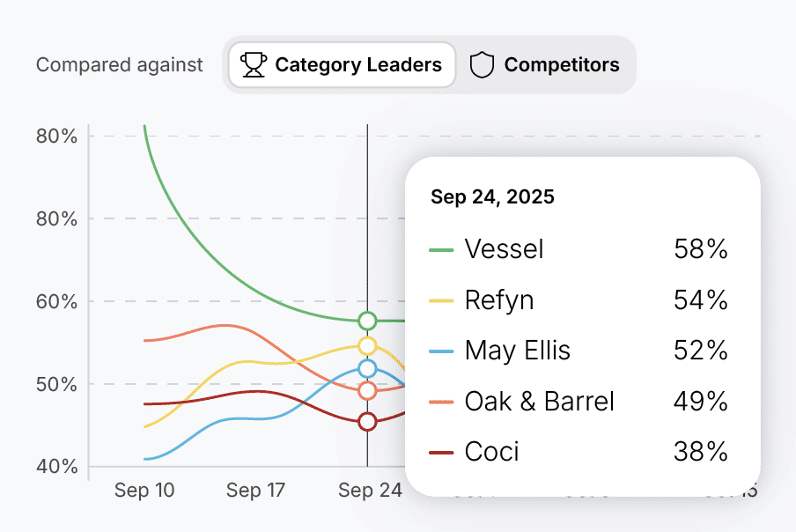This screenshot has height=532, width=796.
Task: Click the May Ellis legend entry
Action: click(517, 350)
